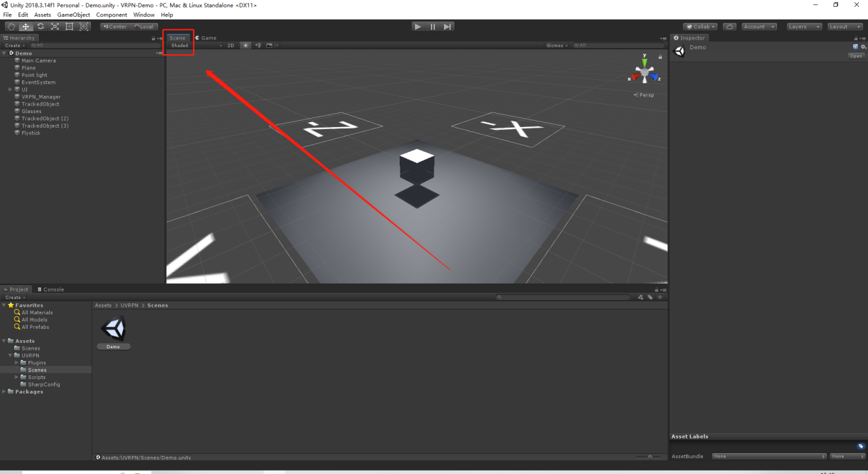Select the Move tool

26,26
